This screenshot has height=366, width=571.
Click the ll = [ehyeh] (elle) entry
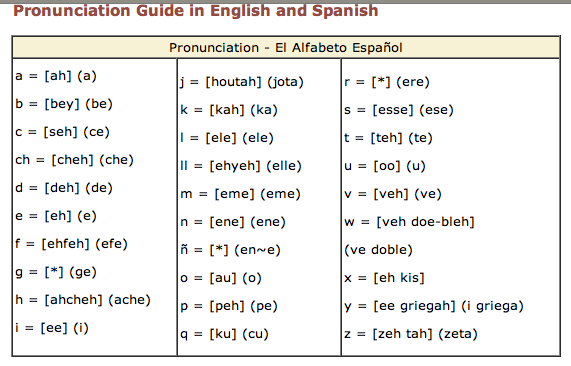(x=241, y=166)
